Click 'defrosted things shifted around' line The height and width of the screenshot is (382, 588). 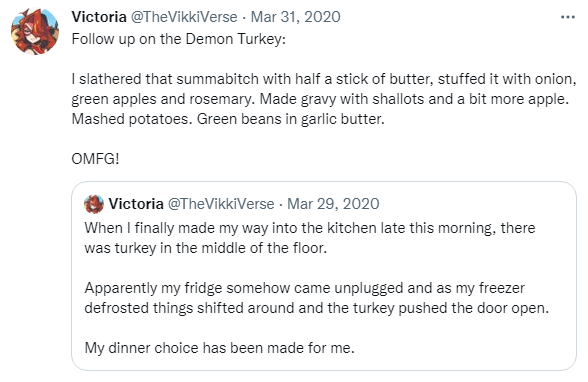coord(316,308)
